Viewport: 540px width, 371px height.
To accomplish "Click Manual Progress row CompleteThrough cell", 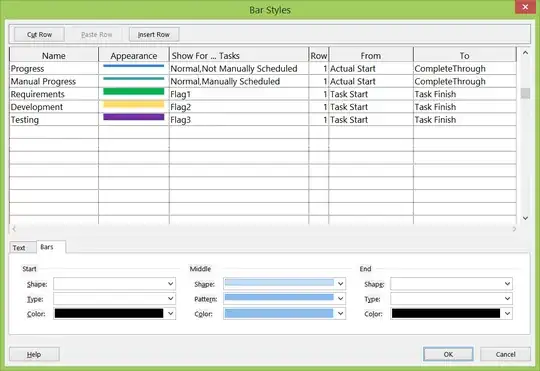I will tap(465, 81).
